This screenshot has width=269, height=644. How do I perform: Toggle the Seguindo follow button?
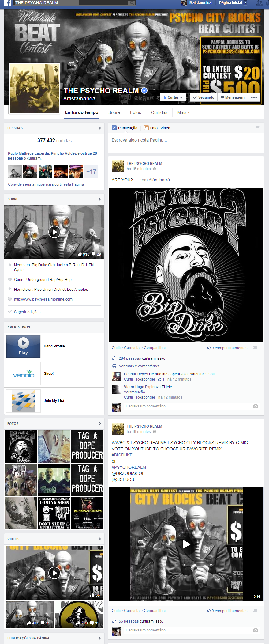204,97
